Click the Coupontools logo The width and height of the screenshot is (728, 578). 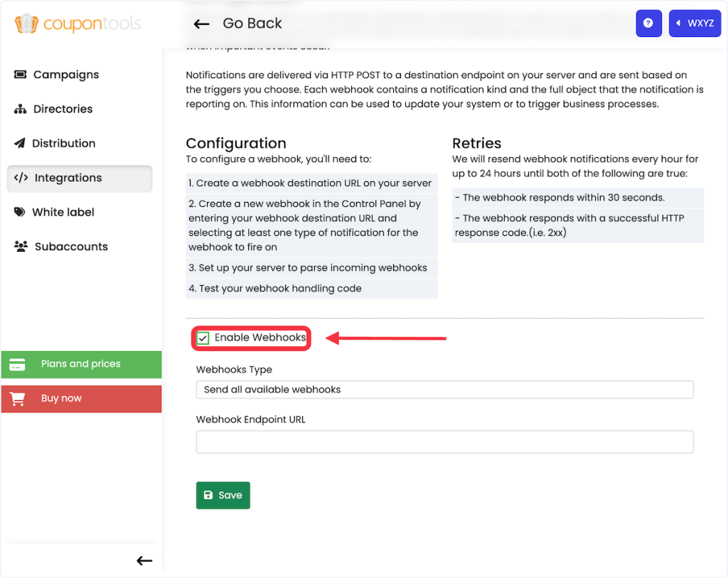[x=77, y=23]
